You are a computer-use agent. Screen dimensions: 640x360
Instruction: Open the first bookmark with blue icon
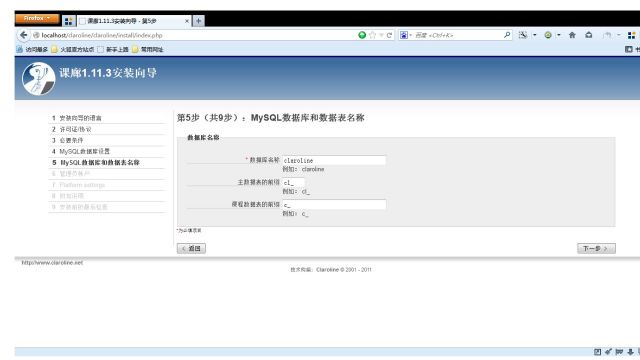(32, 49)
